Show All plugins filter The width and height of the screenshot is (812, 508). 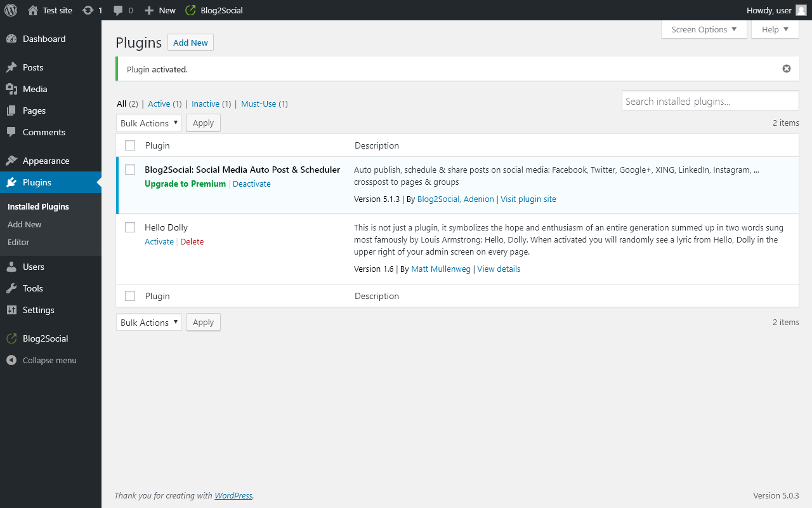(x=121, y=104)
